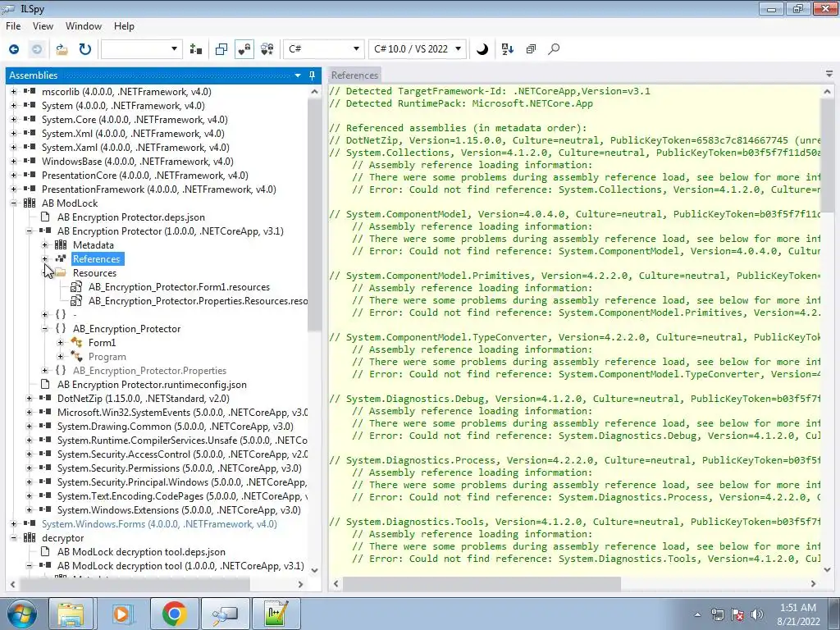Expand the DotNetZip assembly node
Screen dimensions: 840x630
30,398
